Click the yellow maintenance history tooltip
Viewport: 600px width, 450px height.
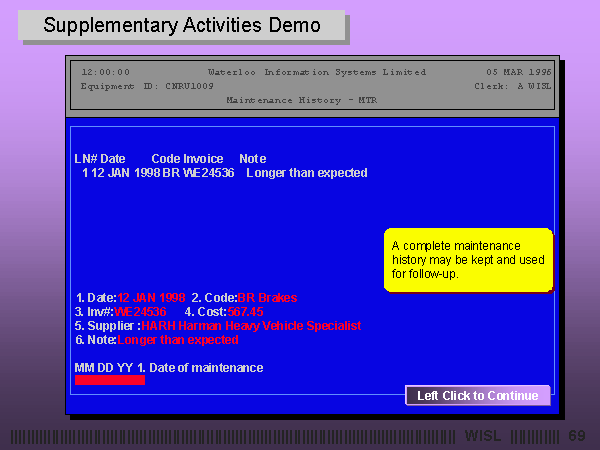(468, 260)
